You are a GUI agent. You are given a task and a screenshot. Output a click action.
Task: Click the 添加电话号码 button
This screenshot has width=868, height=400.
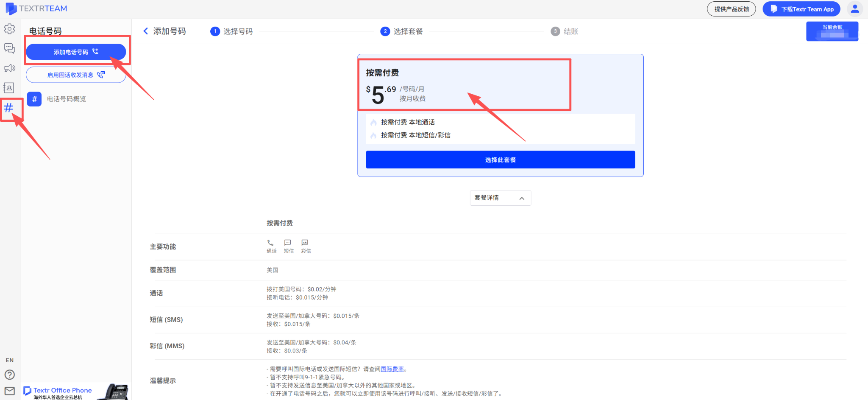(75, 52)
